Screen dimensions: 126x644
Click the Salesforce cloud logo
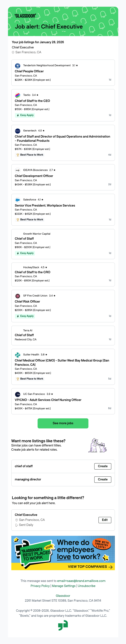coord(18,200)
